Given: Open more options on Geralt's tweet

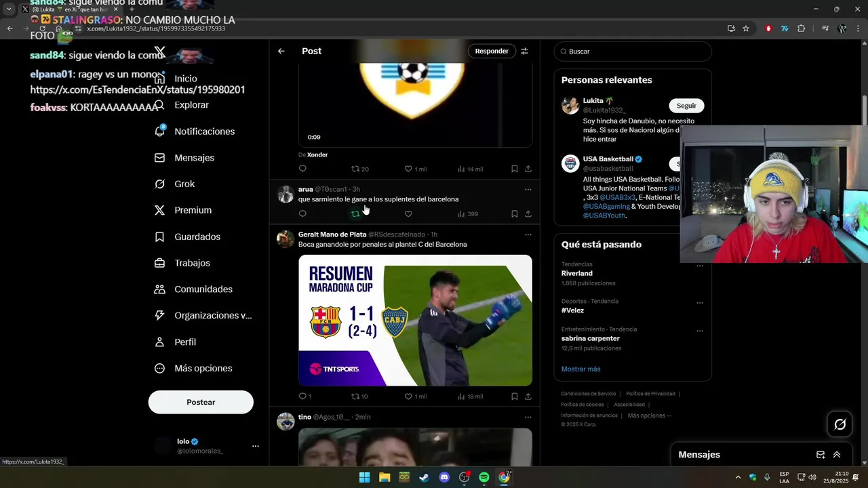Looking at the screenshot, I should coord(528,235).
